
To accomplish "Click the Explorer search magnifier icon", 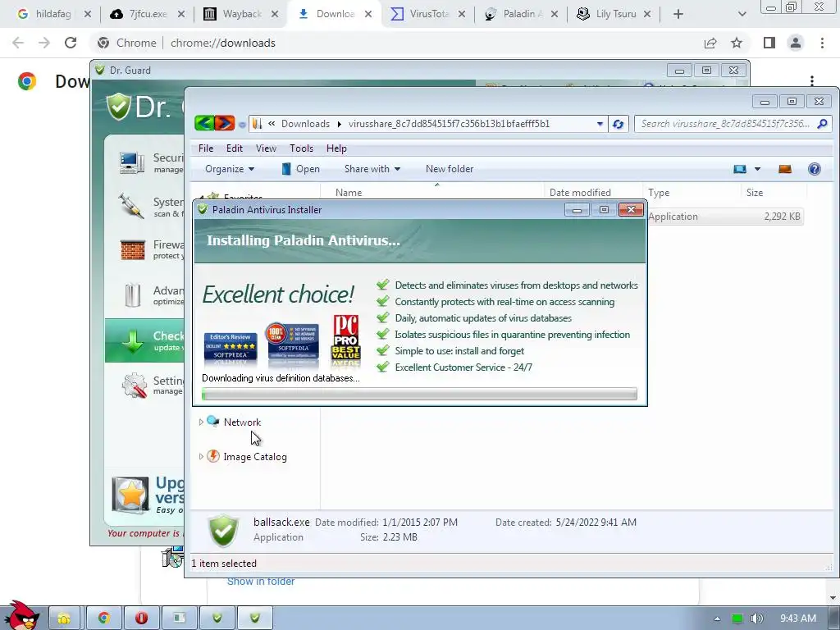I will pos(822,124).
